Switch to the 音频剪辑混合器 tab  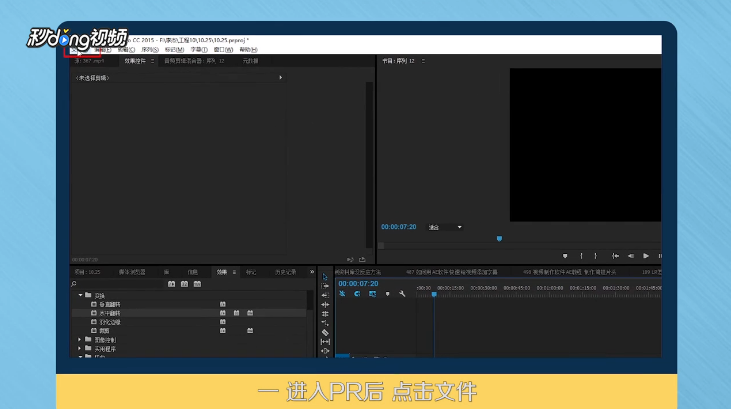pos(194,61)
